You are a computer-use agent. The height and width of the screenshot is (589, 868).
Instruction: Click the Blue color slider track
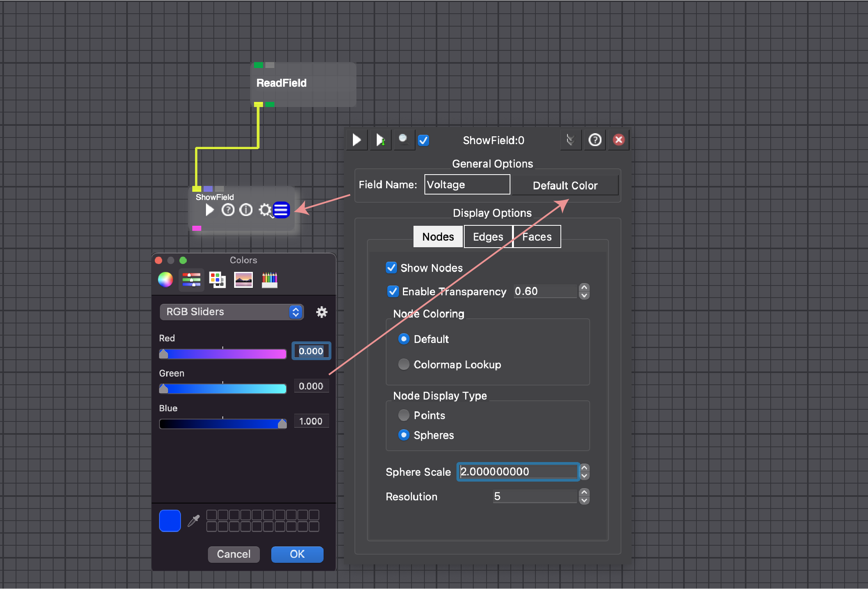point(223,424)
